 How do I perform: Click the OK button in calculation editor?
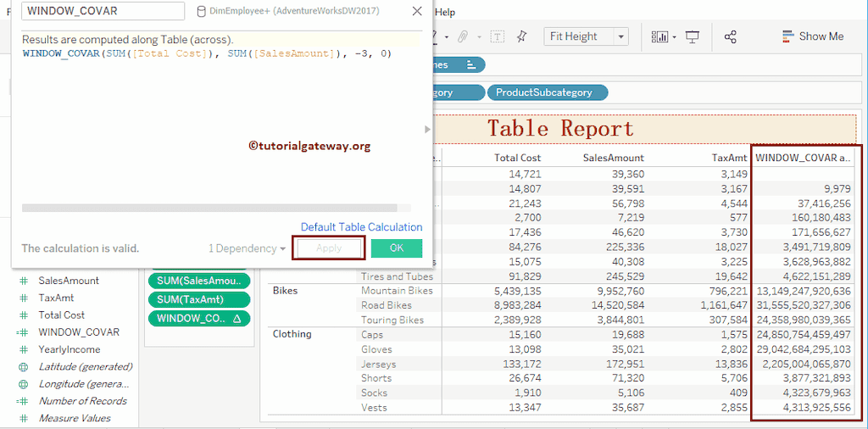click(x=397, y=248)
